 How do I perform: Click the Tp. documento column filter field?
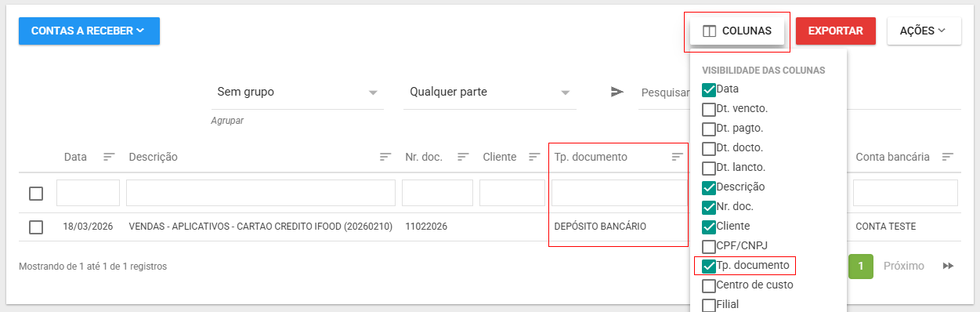coord(620,193)
